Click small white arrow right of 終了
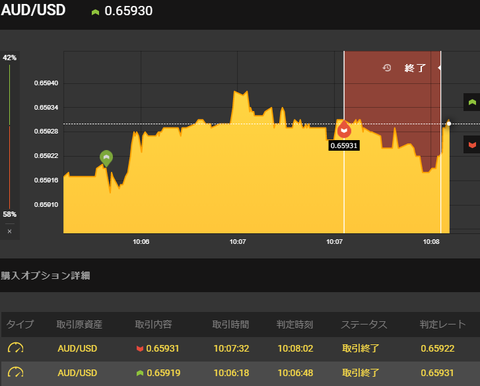 pos(439,68)
